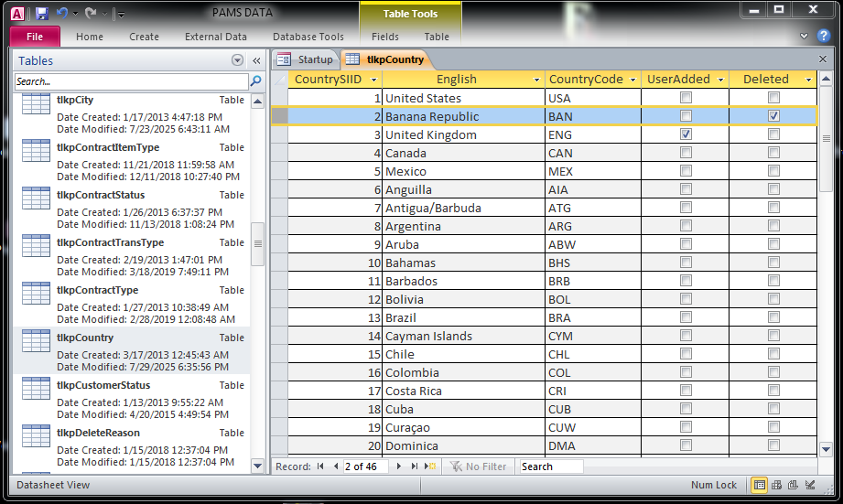Open the External Data ribbon tab
This screenshot has width=843, height=504.
coord(216,37)
